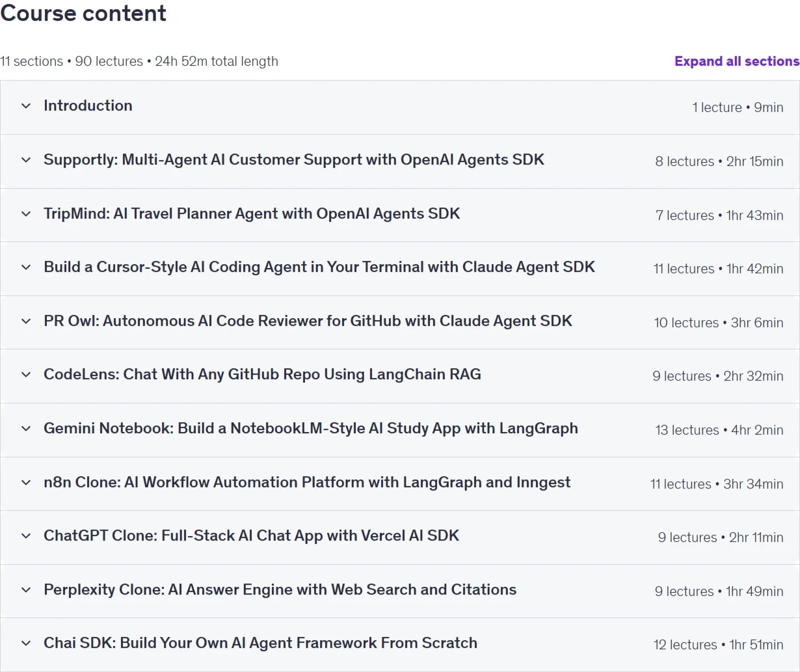Expand chevron next to CodeLens section

tap(26, 375)
